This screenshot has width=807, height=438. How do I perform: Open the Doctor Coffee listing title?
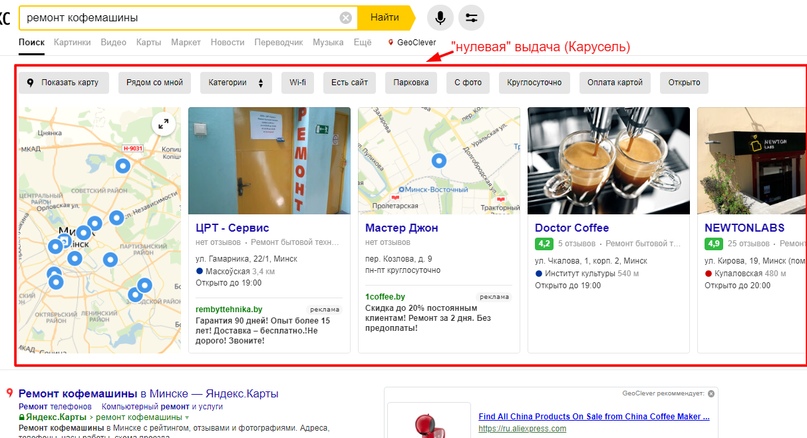point(572,228)
